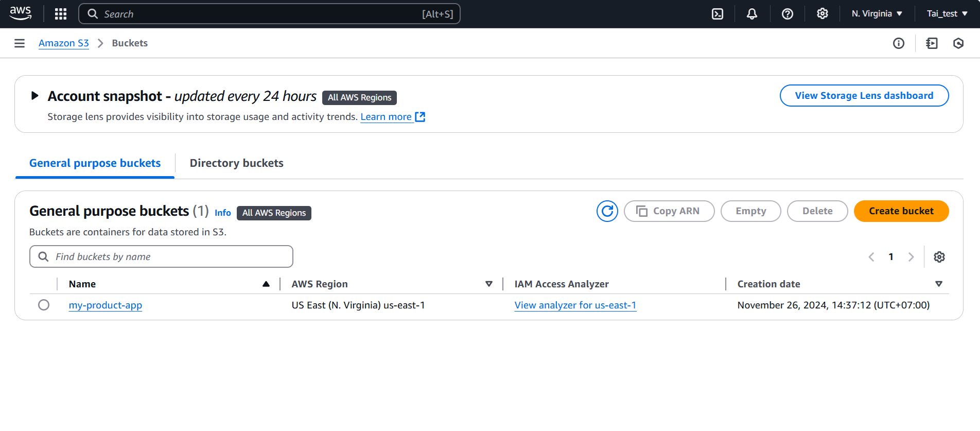
Task: Open the help question mark menu
Action: [x=787, y=14]
